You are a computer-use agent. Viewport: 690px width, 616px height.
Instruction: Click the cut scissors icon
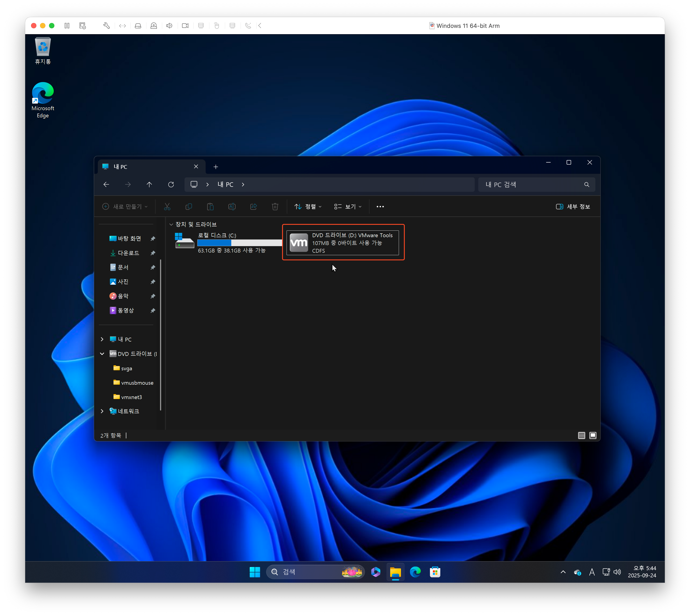(167, 206)
